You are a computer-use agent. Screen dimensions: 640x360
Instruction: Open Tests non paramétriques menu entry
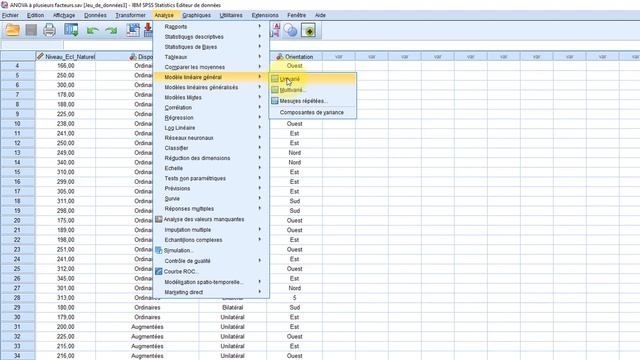211,178
